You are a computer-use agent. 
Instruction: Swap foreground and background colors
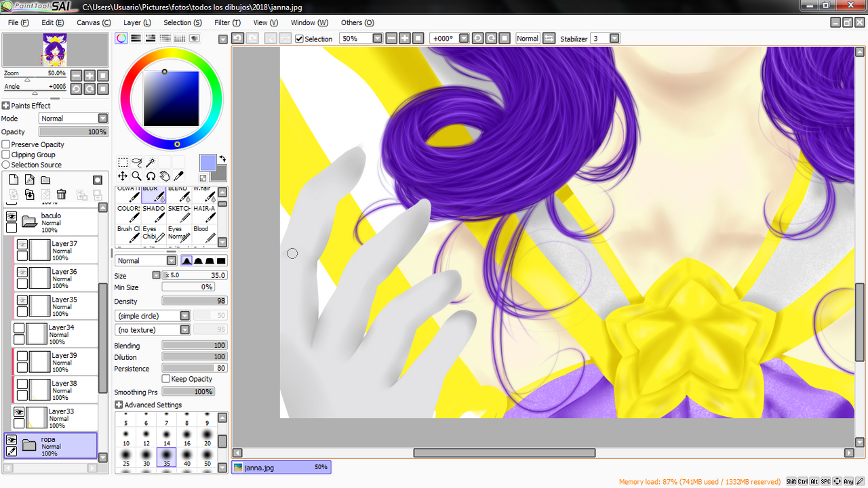(x=222, y=159)
